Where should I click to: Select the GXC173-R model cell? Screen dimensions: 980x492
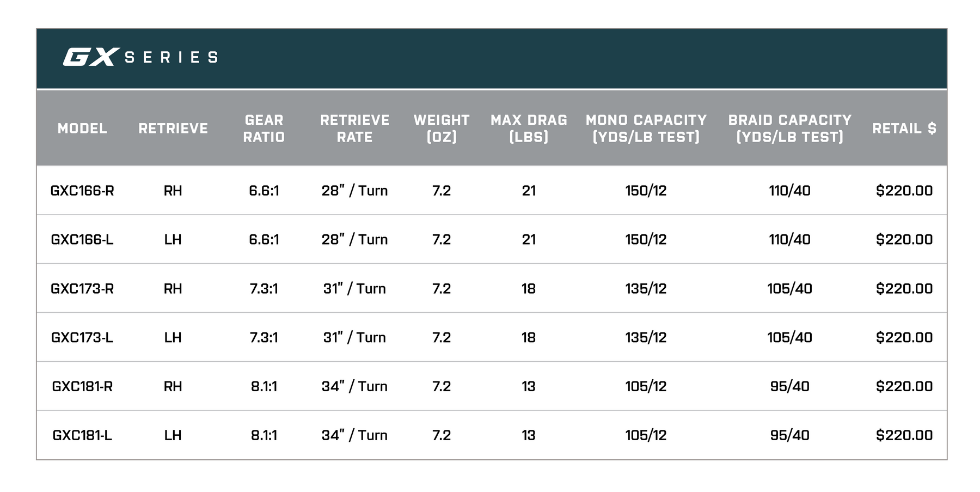(x=82, y=289)
